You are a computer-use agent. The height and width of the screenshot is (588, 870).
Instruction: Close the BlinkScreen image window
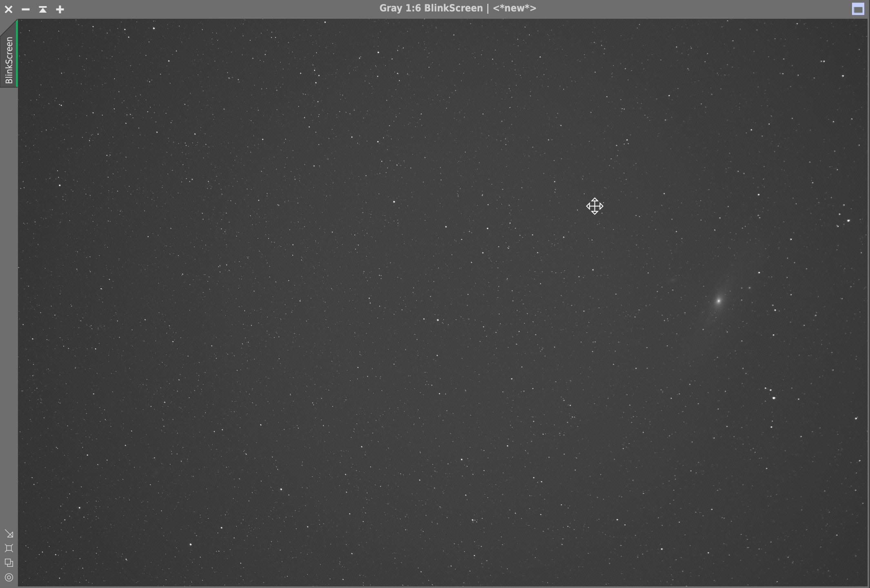pos(9,9)
